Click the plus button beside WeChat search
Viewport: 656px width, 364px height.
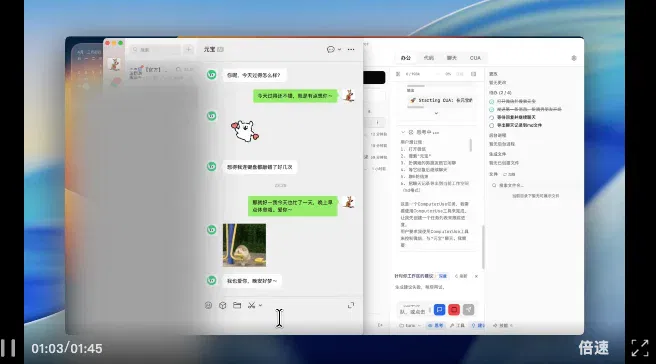[189, 49]
